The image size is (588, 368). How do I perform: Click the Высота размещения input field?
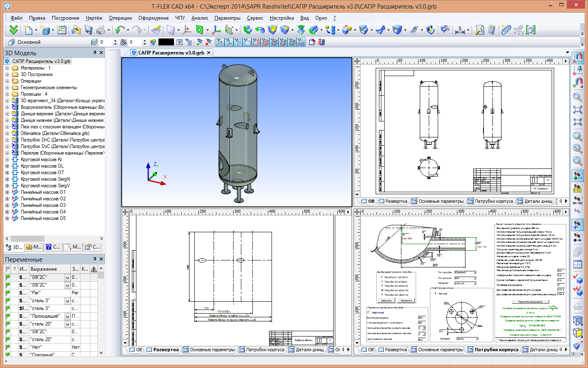click(422, 318)
